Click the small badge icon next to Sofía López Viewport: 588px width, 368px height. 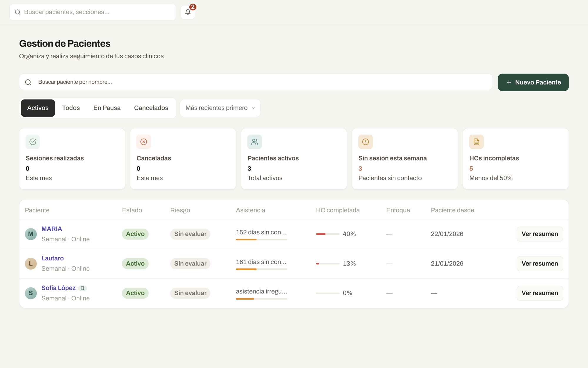82,288
